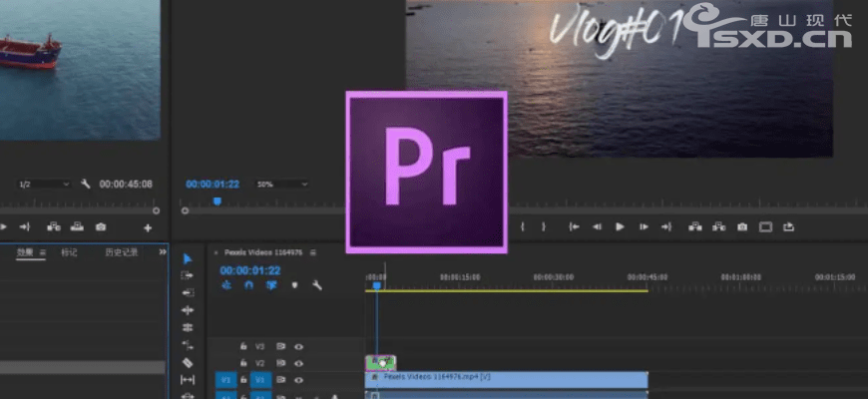Select the Pexels Videos sequence tab

[x=263, y=252]
